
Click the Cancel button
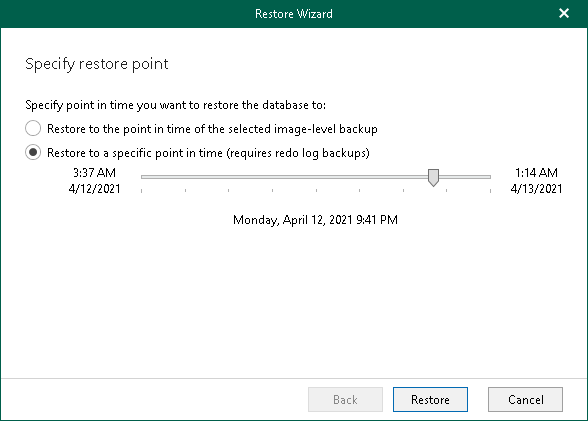point(525,400)
